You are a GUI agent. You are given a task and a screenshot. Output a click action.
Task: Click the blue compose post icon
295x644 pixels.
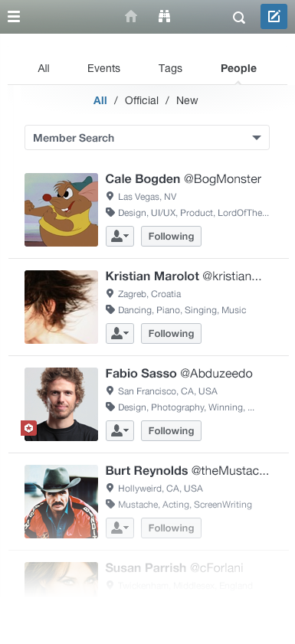click(274, 16)
